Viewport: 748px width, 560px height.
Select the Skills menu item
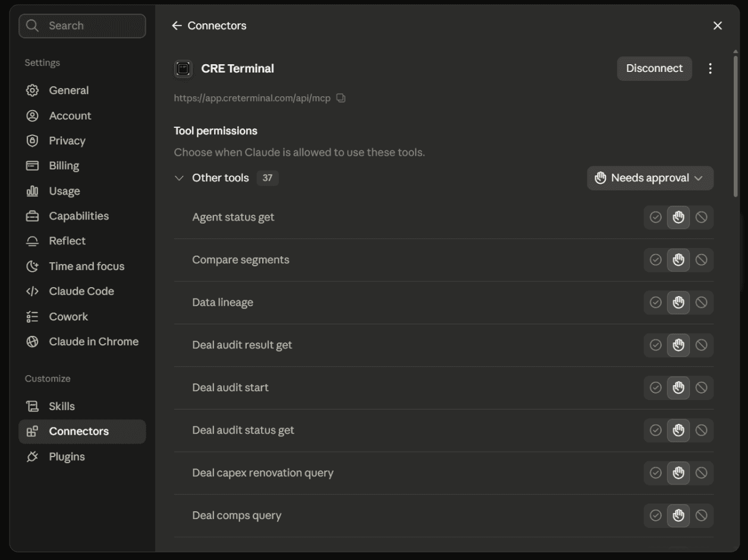82,407
